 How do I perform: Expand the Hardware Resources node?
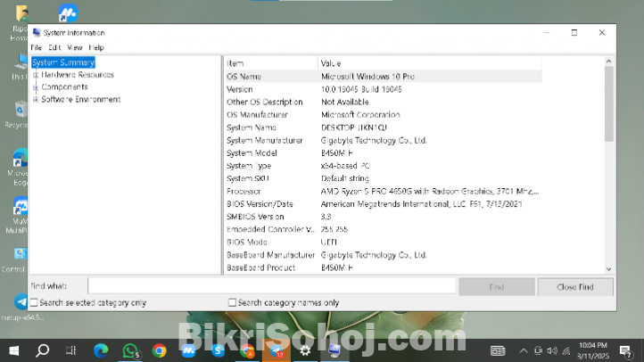[x=36, y=75]
